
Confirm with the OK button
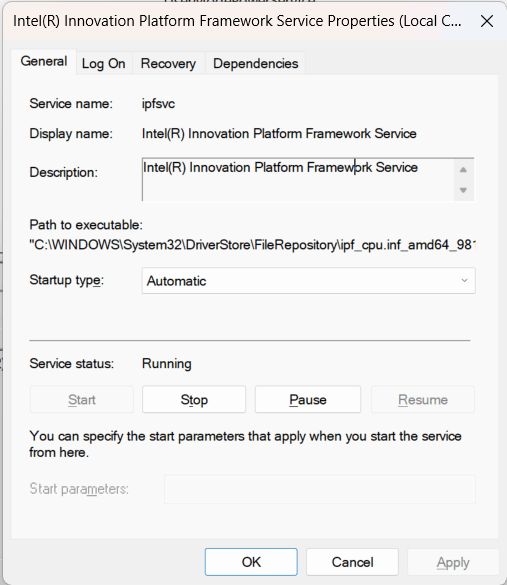(x=251, y=562)
